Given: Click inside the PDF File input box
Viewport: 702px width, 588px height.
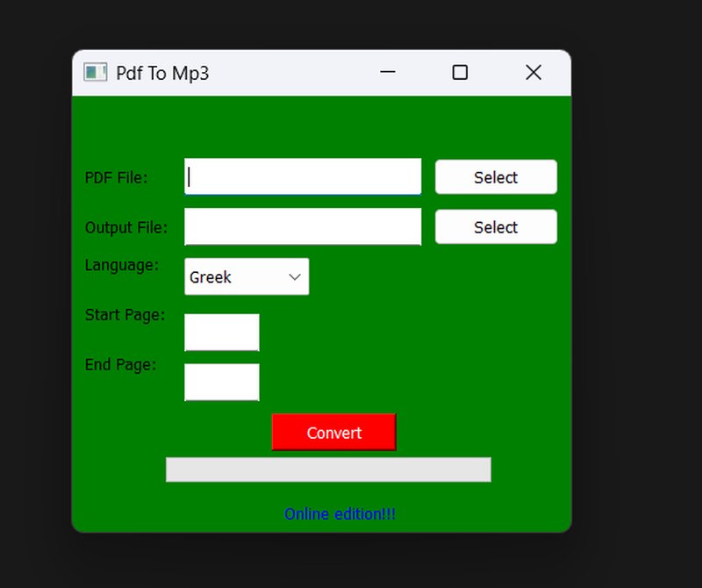Looking at the screenshot, I should pyautogui.click(x=303, y=176).
